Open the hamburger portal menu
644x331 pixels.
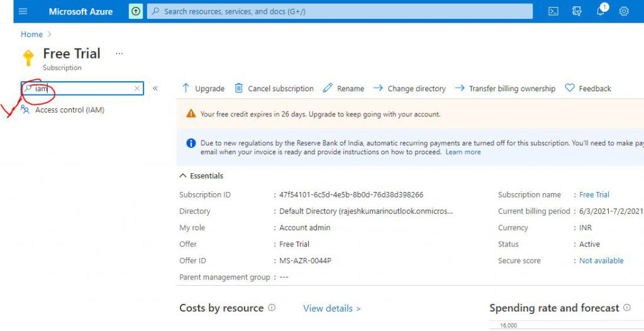point(23,11)
